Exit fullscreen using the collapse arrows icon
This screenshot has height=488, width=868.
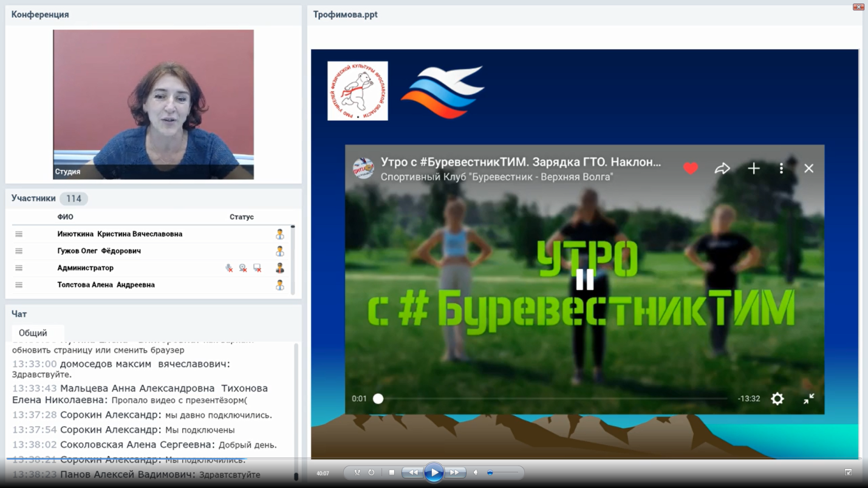point(809,399)
